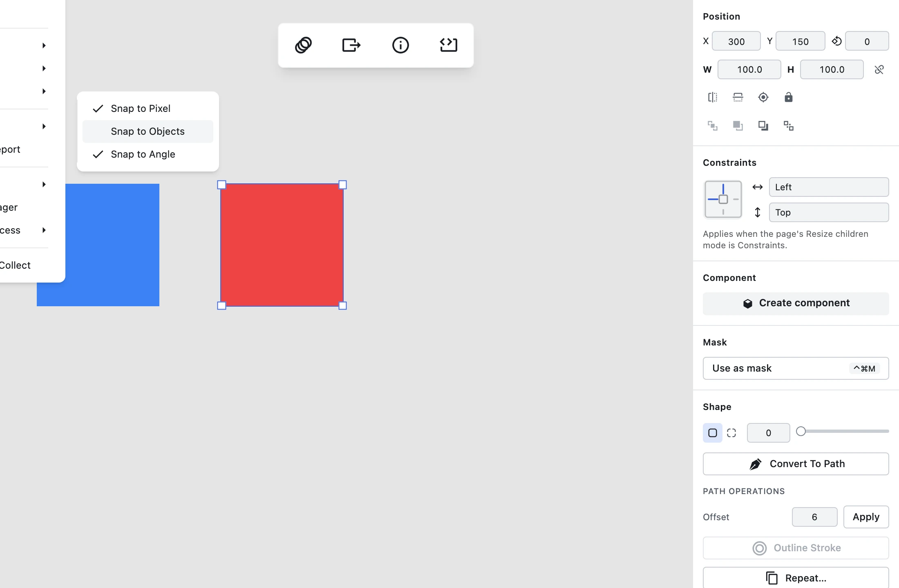This screenshot has width=899, height=588.
Task: Click the overlapping circles boolean icon
Action: coord(303,45)
